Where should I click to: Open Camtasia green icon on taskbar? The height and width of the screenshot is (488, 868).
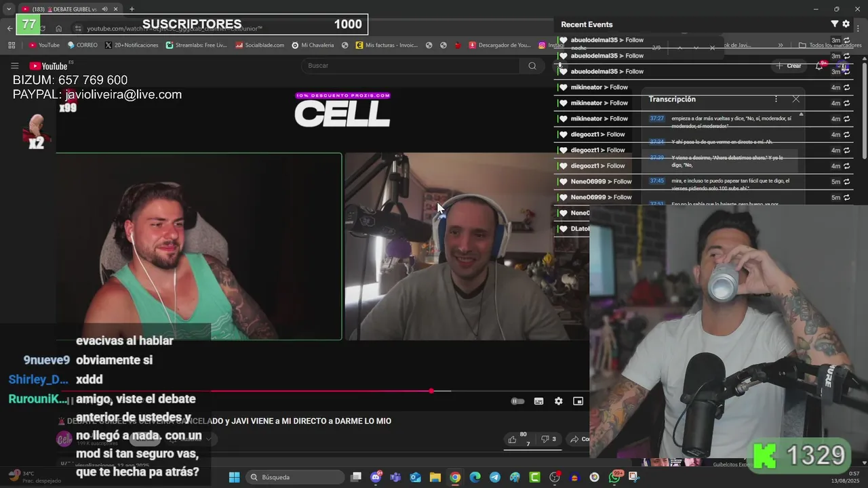[535, 477]
